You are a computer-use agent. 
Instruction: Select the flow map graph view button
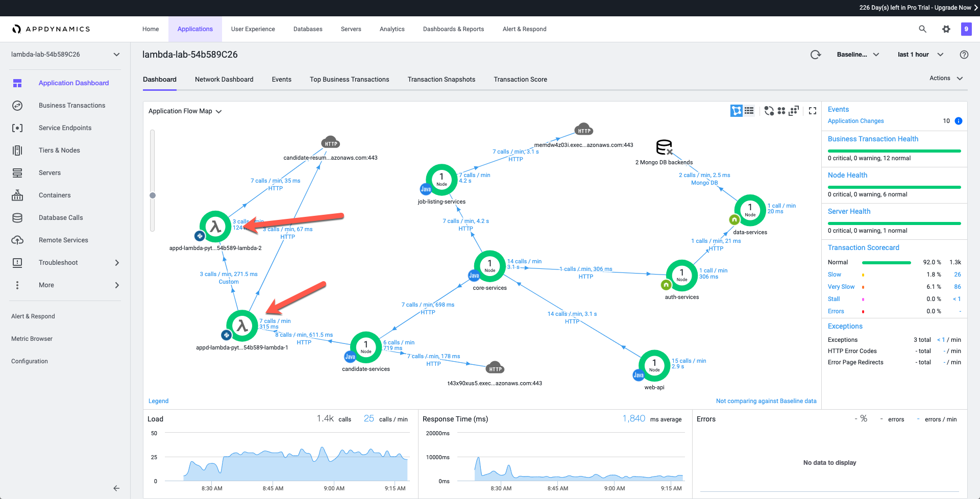tap(736, 111)
